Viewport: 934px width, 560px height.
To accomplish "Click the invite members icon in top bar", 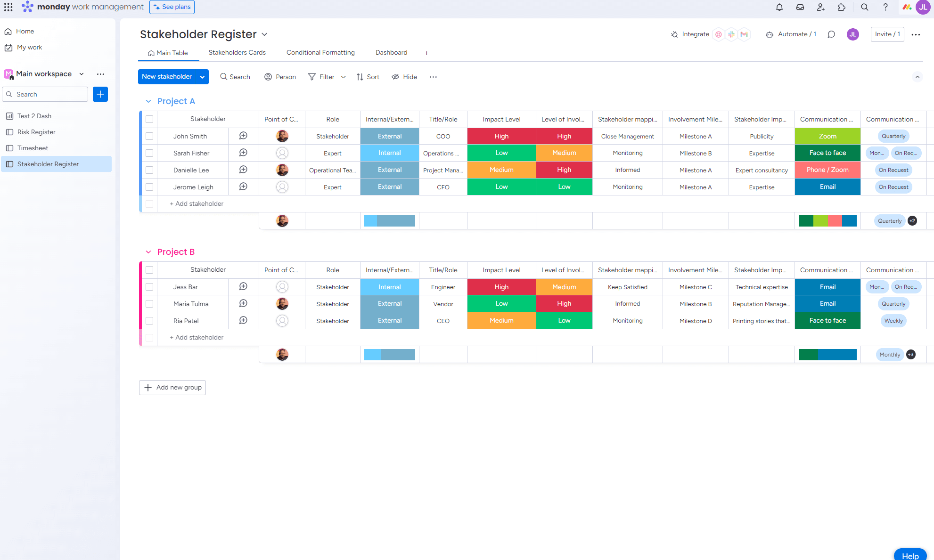I will point(821,7).
